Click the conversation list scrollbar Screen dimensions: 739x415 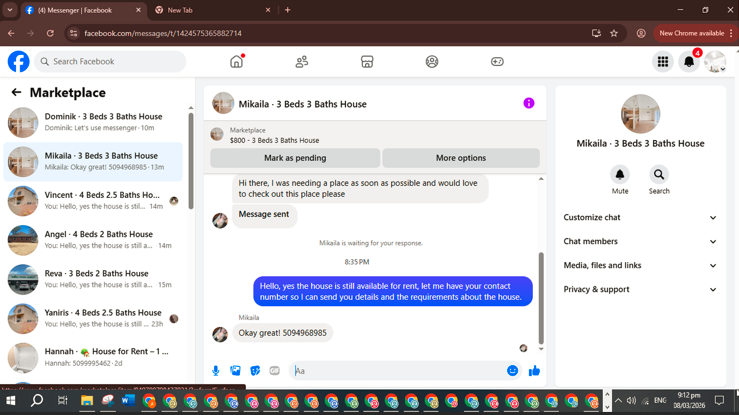point(190,160)
